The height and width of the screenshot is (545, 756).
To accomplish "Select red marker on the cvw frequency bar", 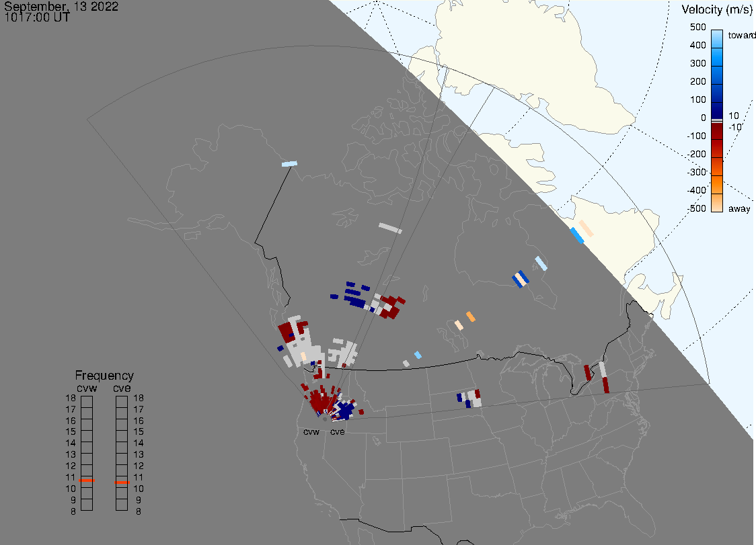I will 87,480.
